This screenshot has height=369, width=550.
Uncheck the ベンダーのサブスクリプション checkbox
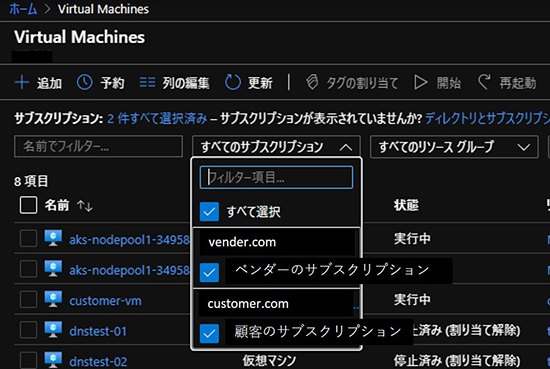[209, 272]
